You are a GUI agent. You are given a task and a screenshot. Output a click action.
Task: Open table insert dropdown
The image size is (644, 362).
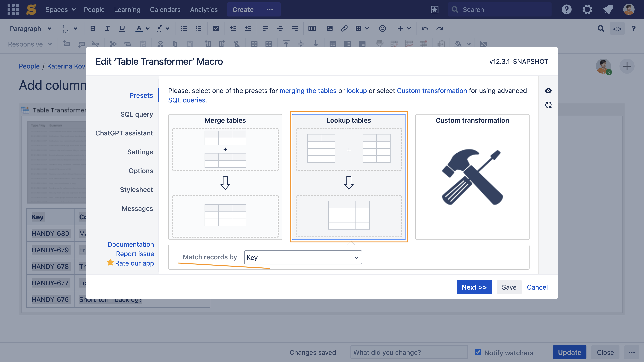tap(362, 28)
